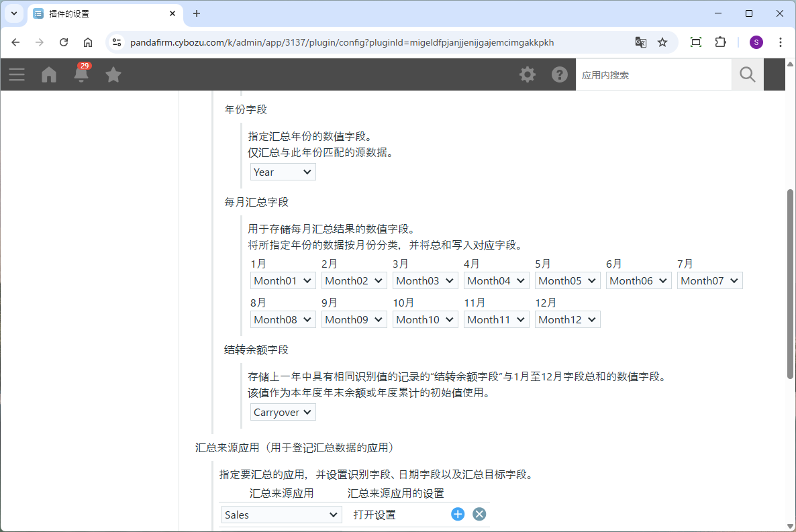Open the favorites star in kintone header
The image size is (796, 532).
[113, 74]
